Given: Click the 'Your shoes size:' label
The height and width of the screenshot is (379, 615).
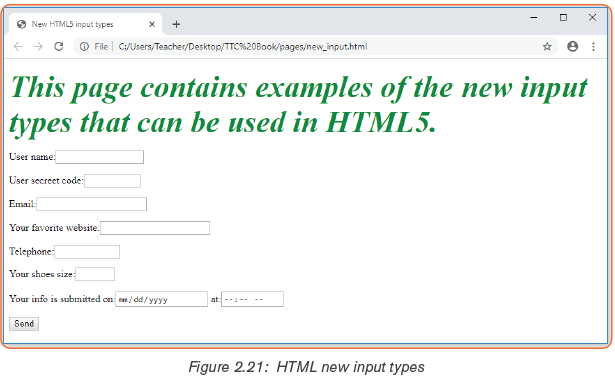Looking at the screenshot, I should [42, 274].
